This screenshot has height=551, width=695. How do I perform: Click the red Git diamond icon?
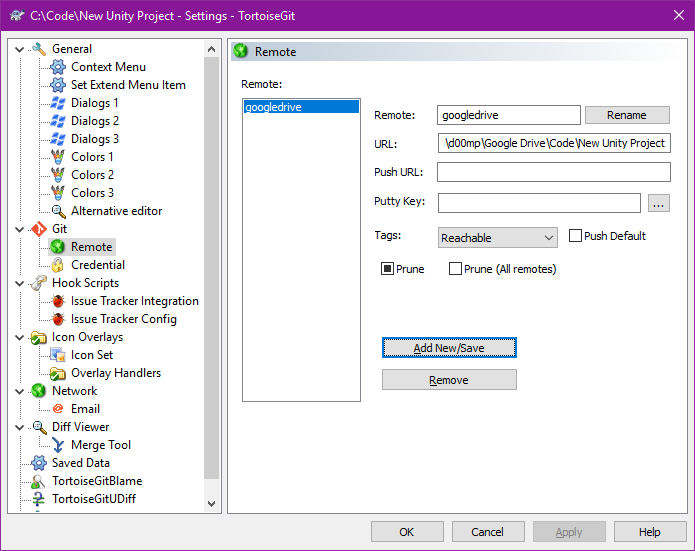tap(39, 229)
